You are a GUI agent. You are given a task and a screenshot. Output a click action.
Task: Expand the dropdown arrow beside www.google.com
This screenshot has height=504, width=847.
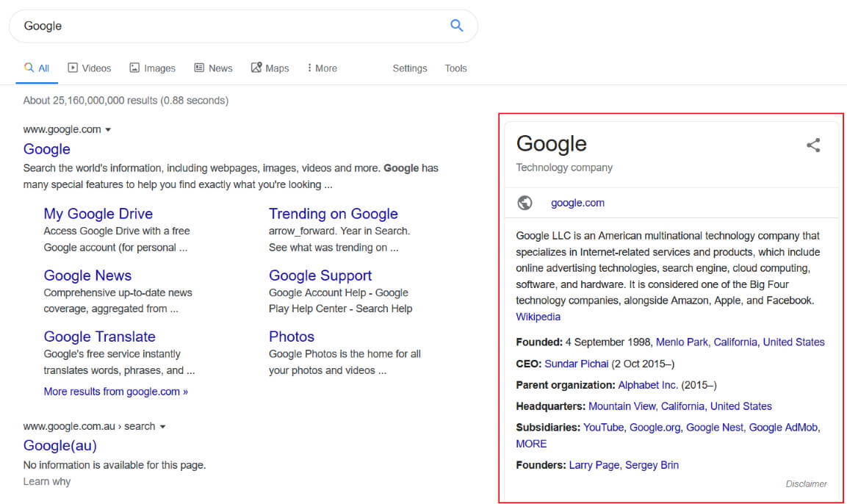tap(108, 129)
